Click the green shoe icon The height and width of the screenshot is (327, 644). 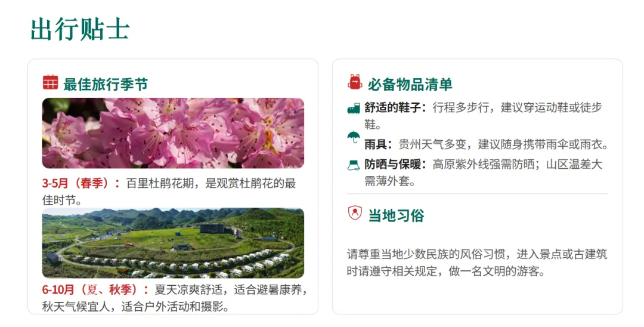(x=353, y=109)
